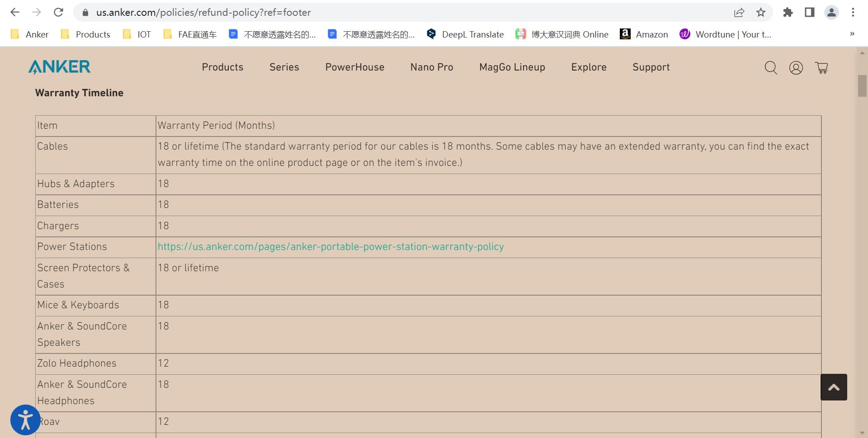This screenshot has height=438, width=868.
Task: Go forward with the browser arrow
Action: tap(37, 12)
